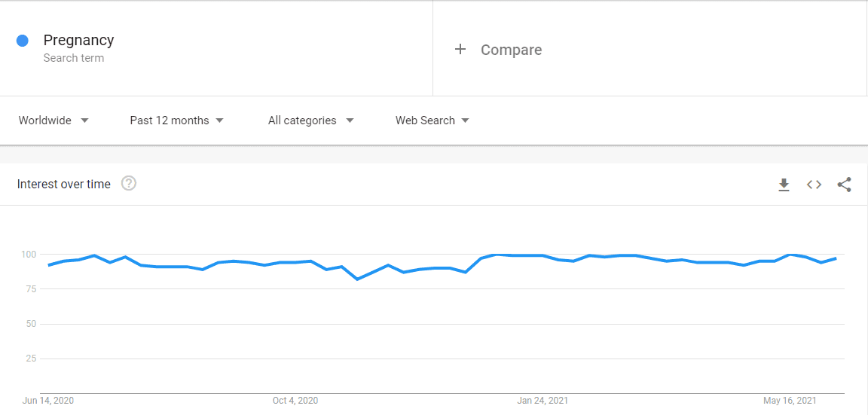Download the interest over time CSV
The height and width of the screenshot is (415, 868).
(784, 185)
